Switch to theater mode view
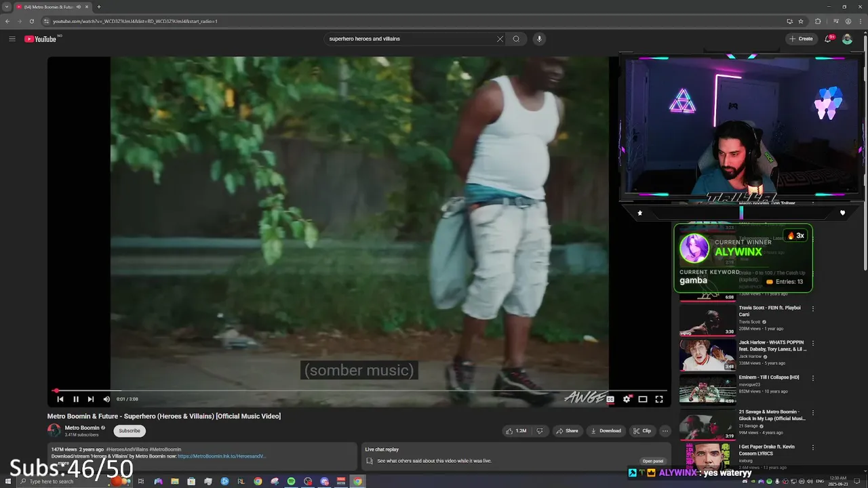The image size is (868, 488). [x=643, y=399]
